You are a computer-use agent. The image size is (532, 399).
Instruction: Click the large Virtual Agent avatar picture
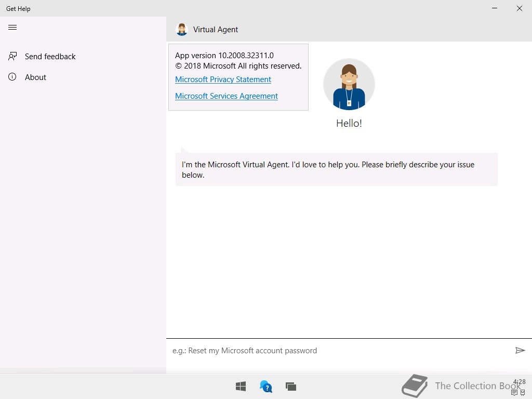tap(349, 84)
